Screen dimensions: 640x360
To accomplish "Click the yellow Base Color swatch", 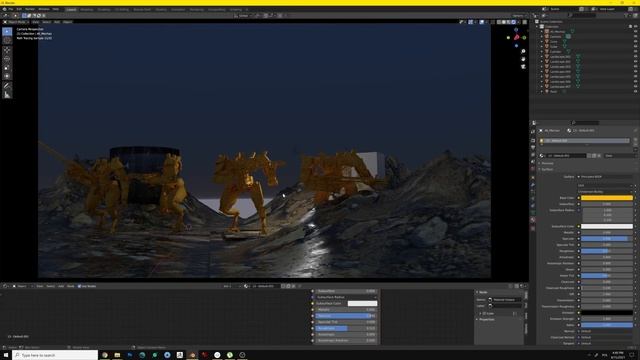I will (x=607, y=198).
